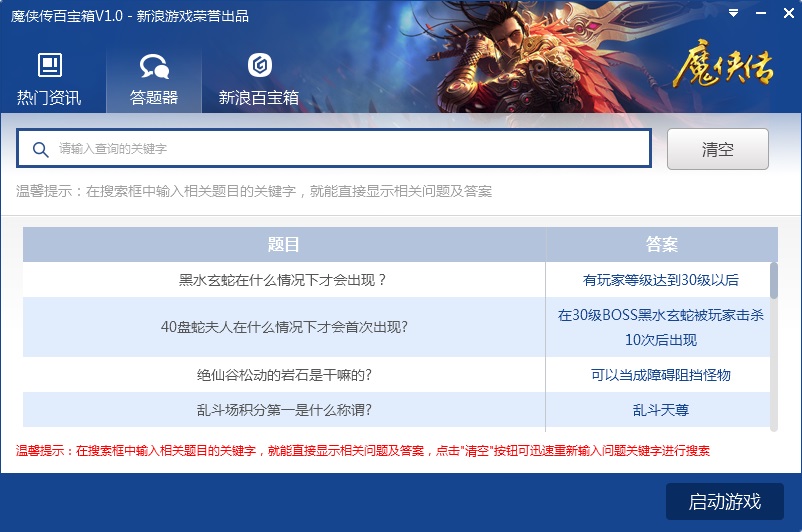Image resolution: width=802 pixels, height=532 pixels.
Task: Click the 魔侠传 game logo
Action: [724, 65]
